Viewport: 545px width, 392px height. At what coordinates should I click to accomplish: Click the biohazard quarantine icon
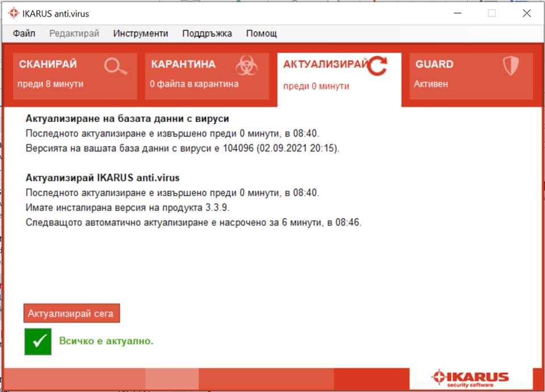[x=246, y=65]
